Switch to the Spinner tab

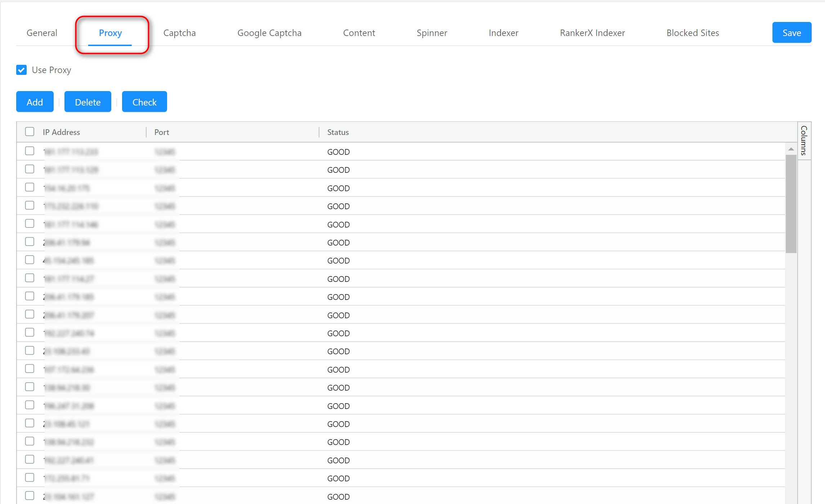pos(432,33)
